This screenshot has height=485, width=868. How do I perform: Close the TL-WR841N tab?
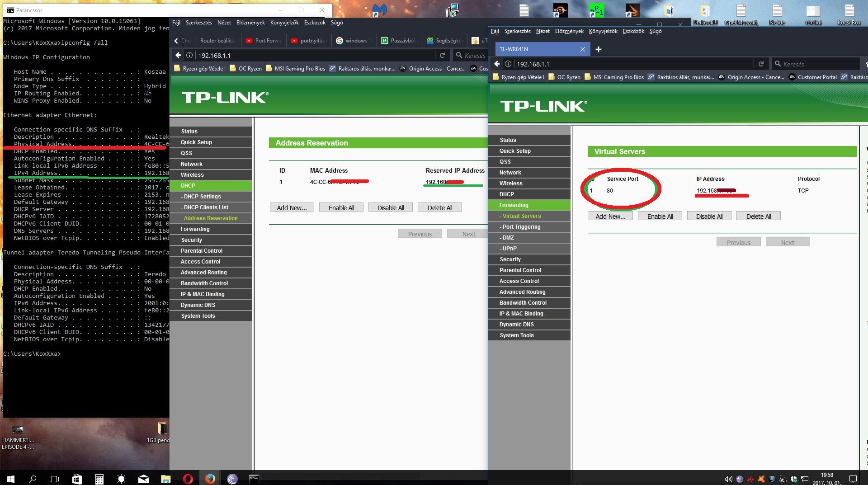click(x=582, y=49)
